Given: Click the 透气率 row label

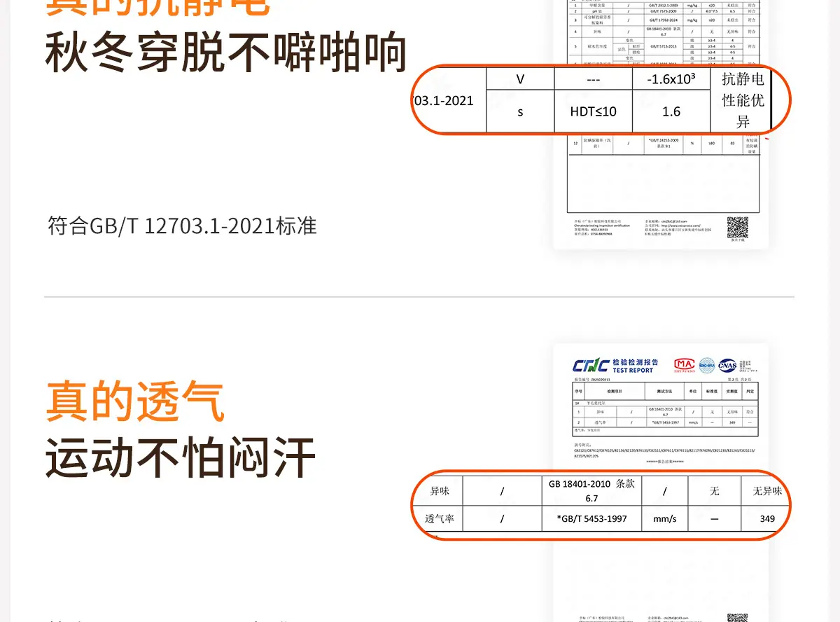Looking at the screenshot, I should 439,519.
